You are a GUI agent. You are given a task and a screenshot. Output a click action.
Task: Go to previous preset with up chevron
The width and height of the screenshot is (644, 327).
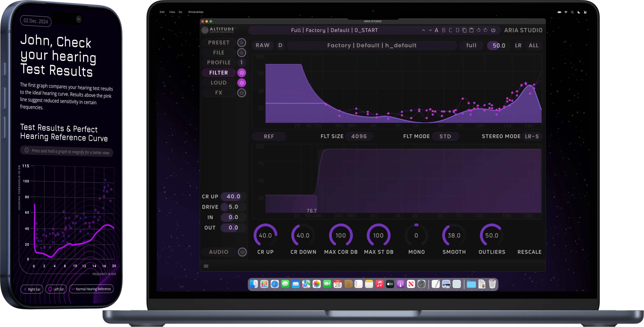pos(423,30)
